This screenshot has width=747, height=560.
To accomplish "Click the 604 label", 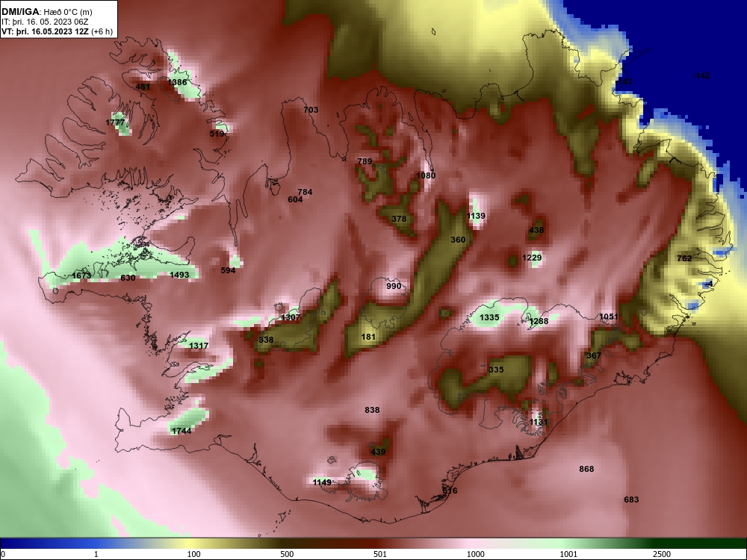I will pyautogui.click(x=295, y=199).
